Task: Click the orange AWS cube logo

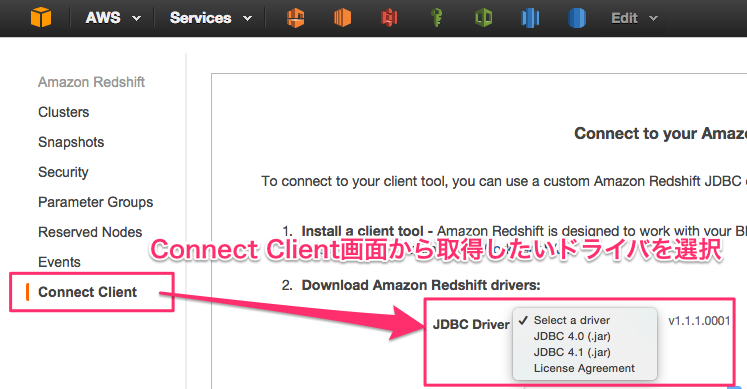Action: pyautogui.click(x=41, y=18)
